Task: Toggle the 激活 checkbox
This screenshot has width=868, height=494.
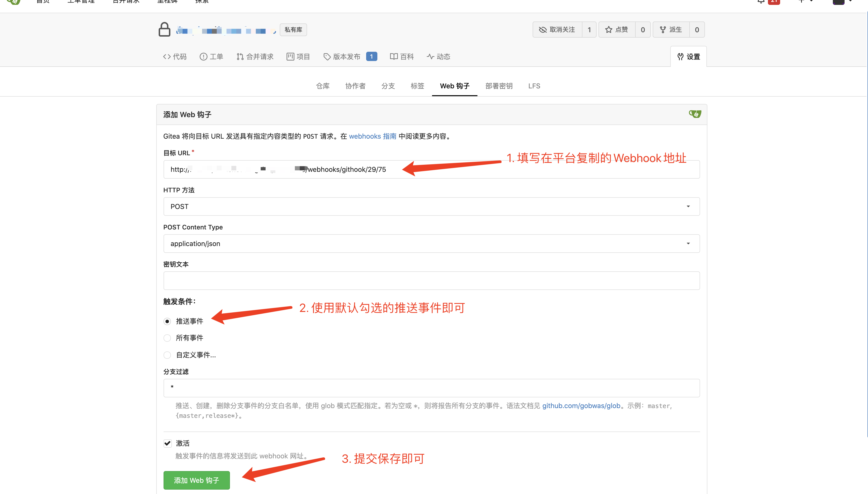Action: pos(167,443)
